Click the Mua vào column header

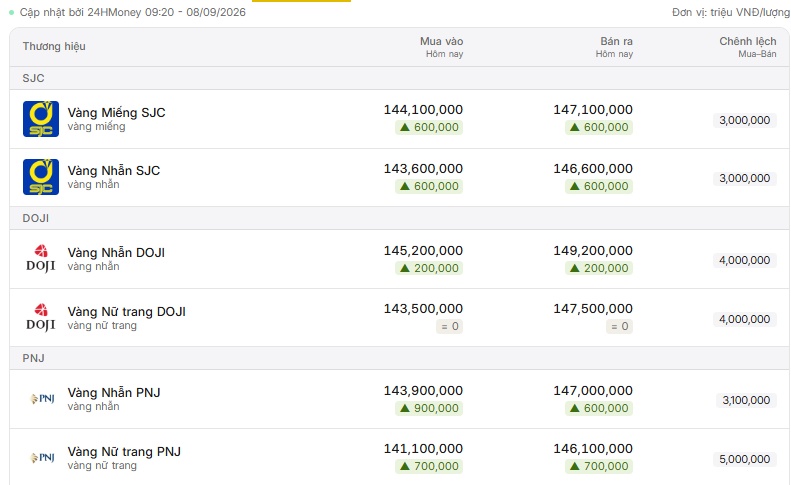(x=441, y=41)
